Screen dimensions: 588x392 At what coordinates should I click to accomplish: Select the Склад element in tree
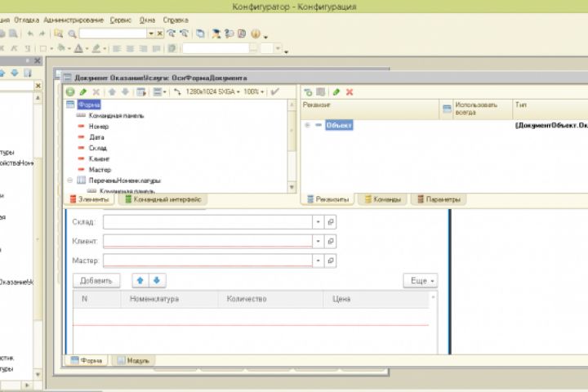click(97, 148)
